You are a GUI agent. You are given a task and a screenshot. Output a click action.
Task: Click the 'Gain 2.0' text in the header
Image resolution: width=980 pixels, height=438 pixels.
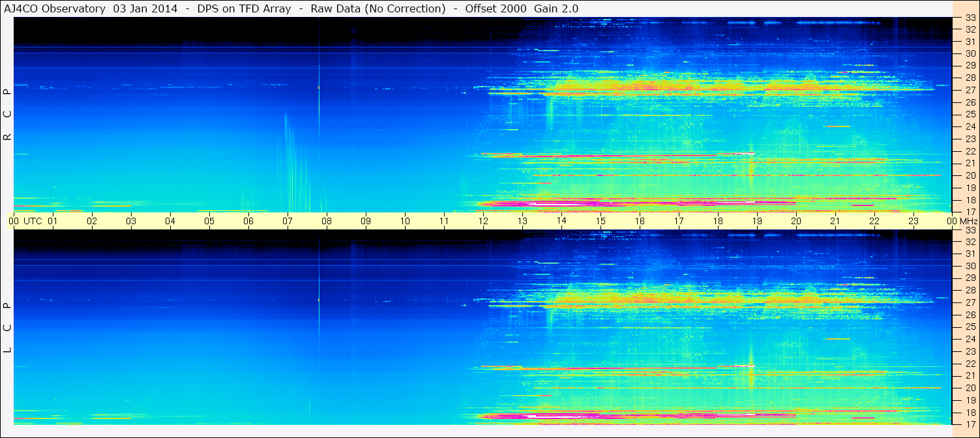[x=556, y=8]
